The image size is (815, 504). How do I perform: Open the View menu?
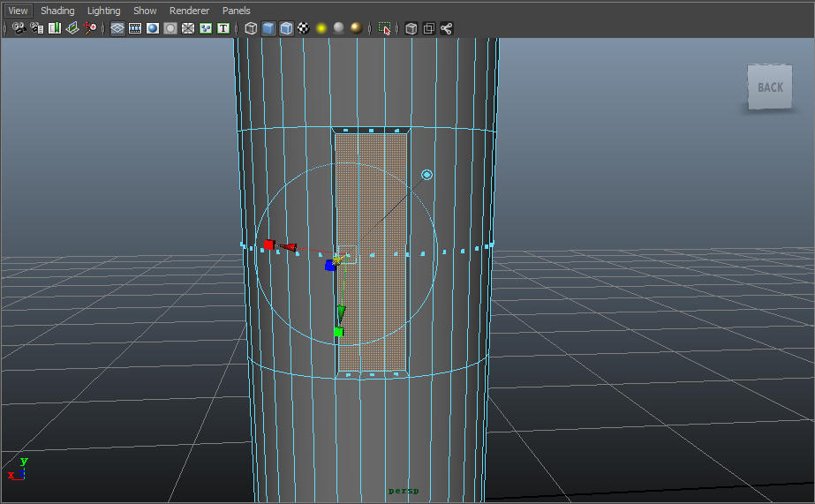pyautogui.click(x=18, y=11)
